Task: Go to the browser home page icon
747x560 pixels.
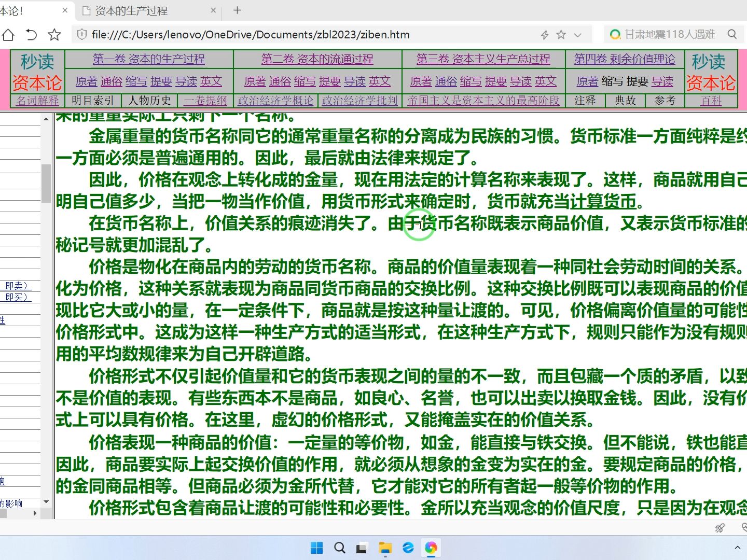Action: (x=8, y=35)
